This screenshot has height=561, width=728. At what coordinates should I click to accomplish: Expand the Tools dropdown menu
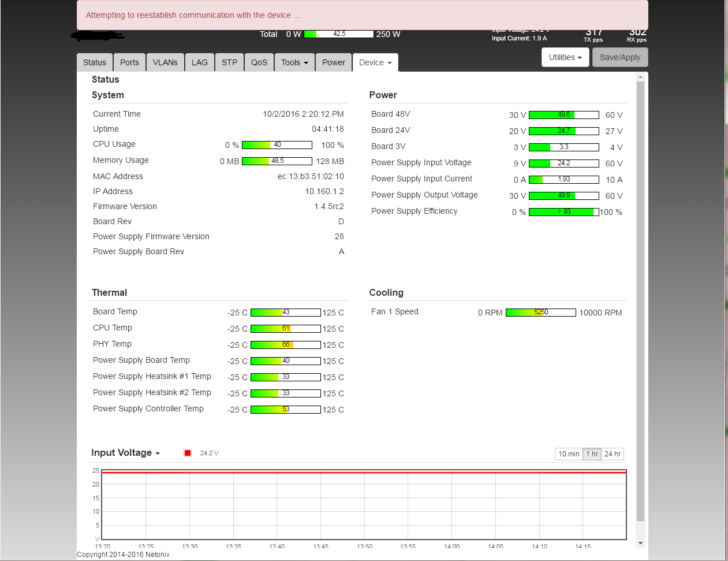click(294, 62)
